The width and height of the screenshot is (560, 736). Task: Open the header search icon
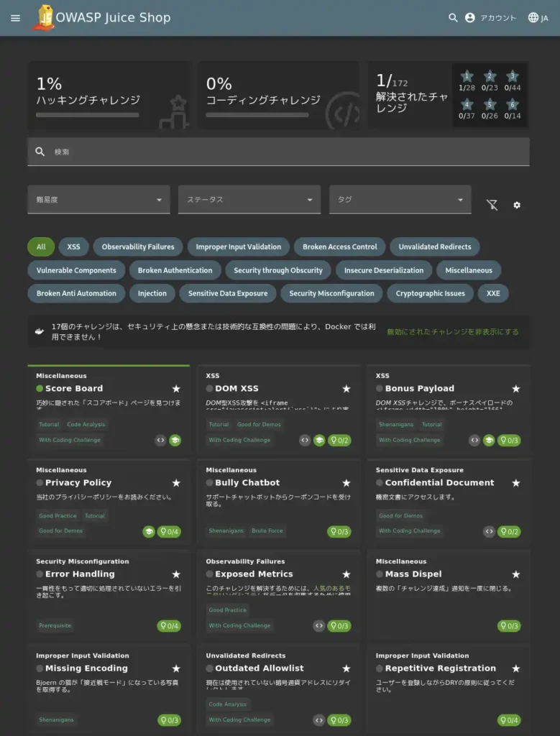(453, 18)
